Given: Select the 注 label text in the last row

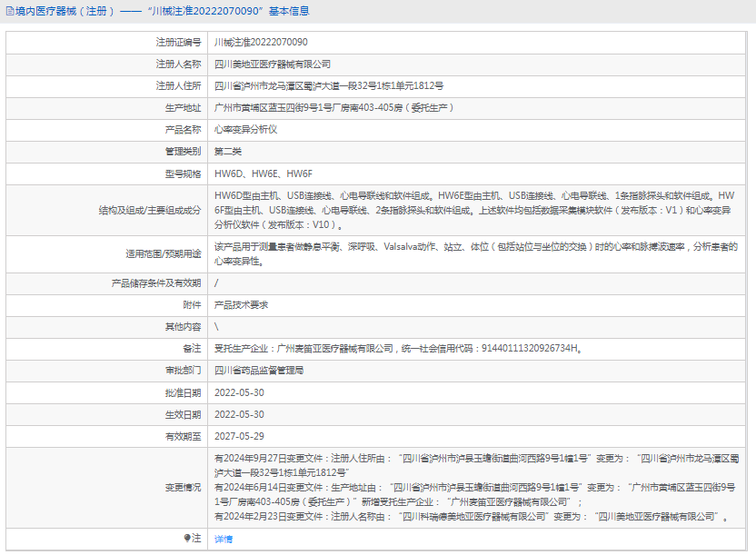Looking at the screenshot, I should click(196, 538).
